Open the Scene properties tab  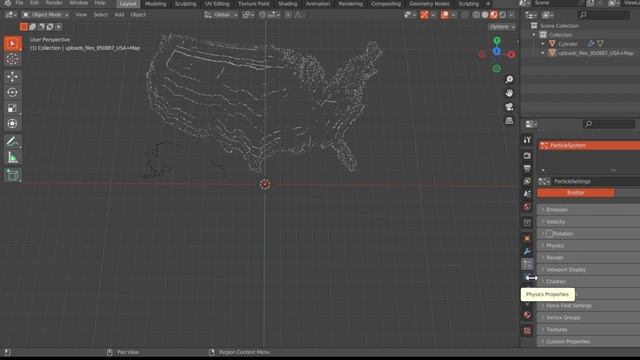(527, 194)
